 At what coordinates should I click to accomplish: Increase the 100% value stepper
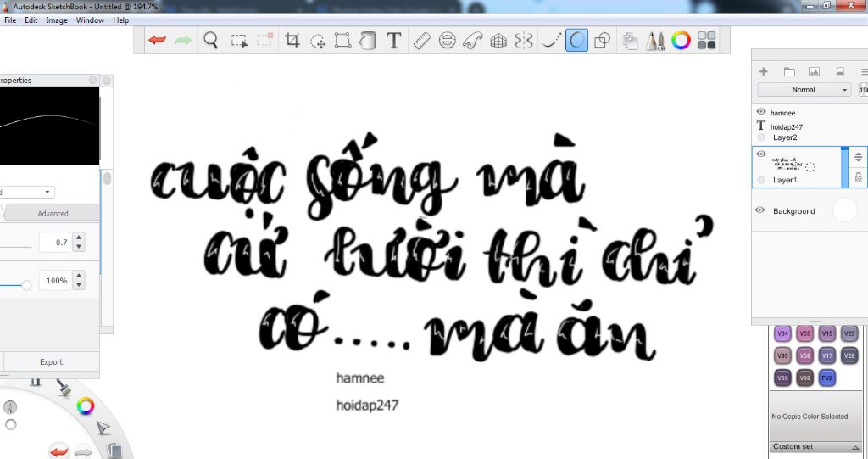79,276
